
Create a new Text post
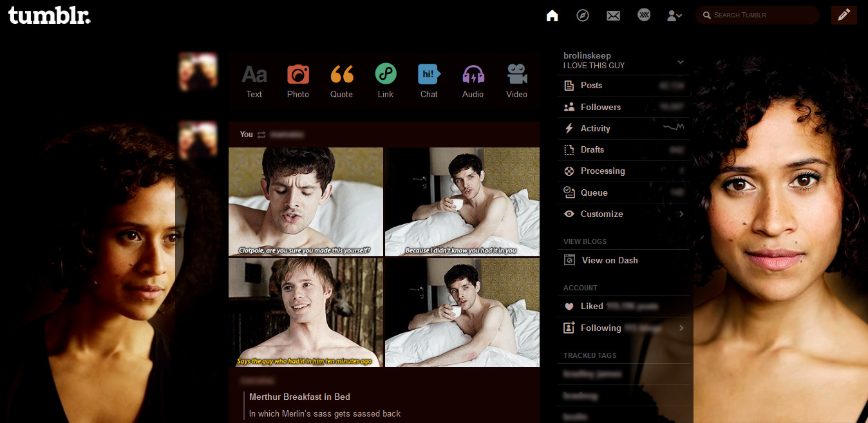[x=254, y=81]
